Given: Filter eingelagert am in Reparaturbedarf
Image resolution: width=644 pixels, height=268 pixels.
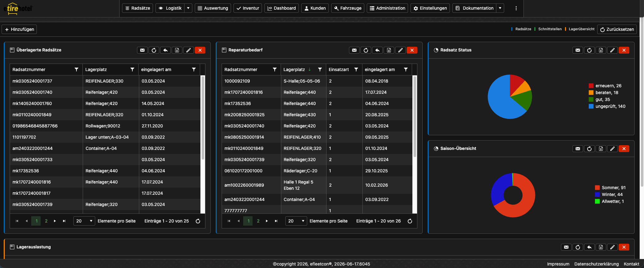Looking at the screenshot, I should coord(406,69).
